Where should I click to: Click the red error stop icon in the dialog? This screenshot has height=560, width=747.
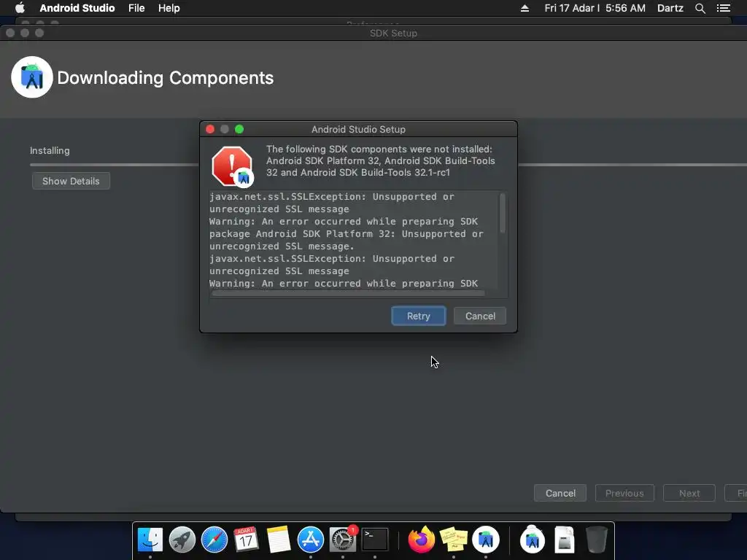coord(232,166)
